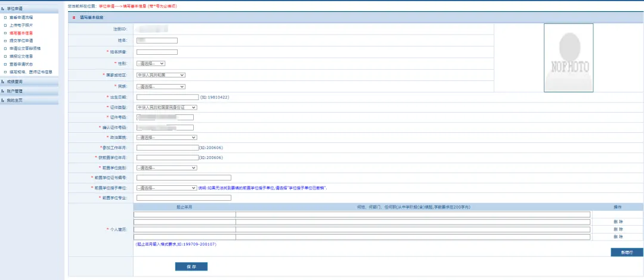Expand the 账户管理 menu section
This screenshot has height=280, width=644.
[x=15, y=91]
